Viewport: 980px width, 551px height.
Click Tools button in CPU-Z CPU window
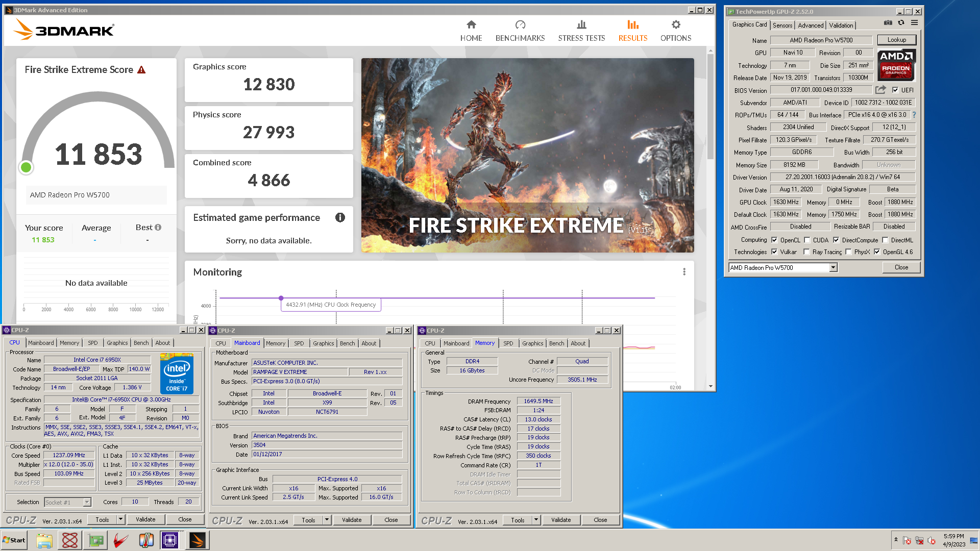pyautogui.click(x=102, y=519)
